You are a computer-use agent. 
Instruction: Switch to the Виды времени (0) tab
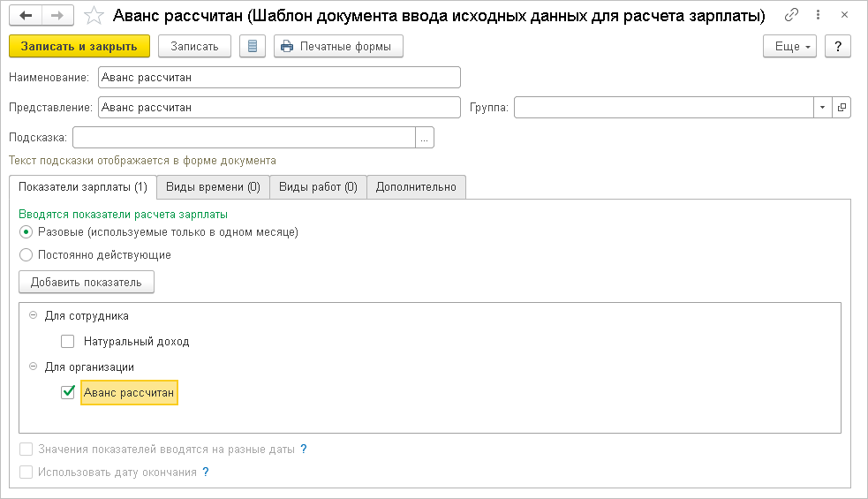pyautogui.click(x=213, y=187)
